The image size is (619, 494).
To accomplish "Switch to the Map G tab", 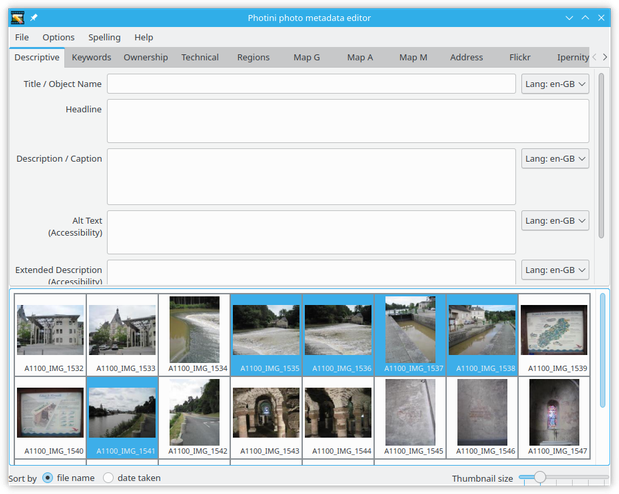I will 306,58.
